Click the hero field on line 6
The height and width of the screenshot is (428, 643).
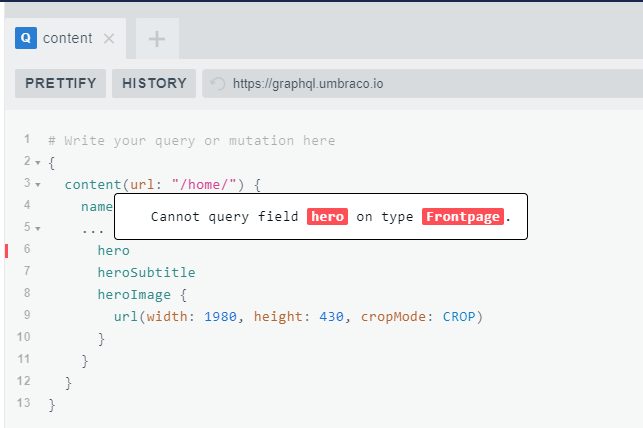pyautogui.click(x=114, y=250)
